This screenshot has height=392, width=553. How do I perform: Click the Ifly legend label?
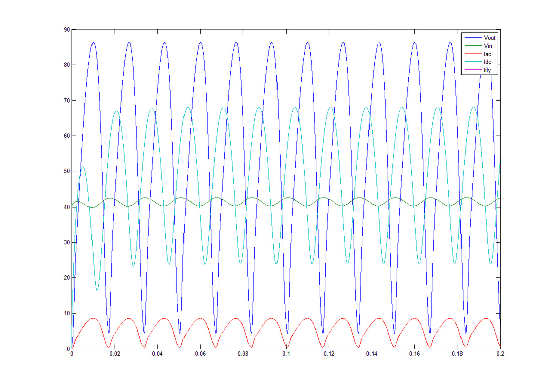pos(488,71)
